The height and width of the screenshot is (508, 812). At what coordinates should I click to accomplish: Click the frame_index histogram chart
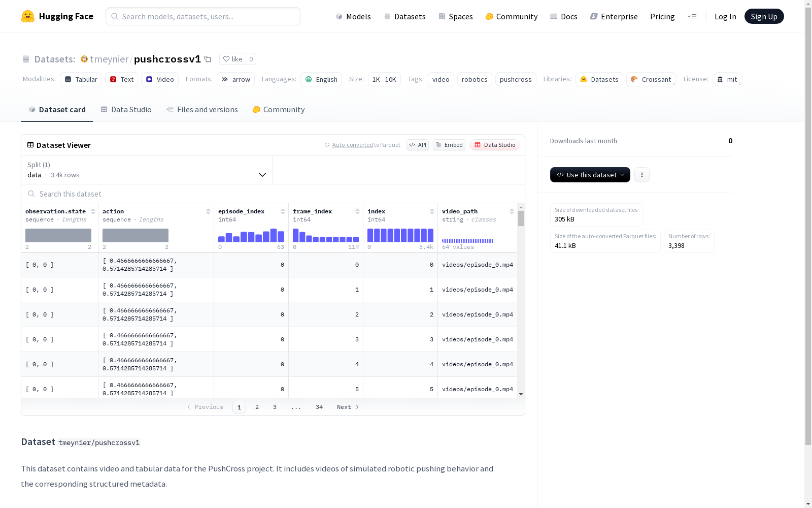point(326,235)
